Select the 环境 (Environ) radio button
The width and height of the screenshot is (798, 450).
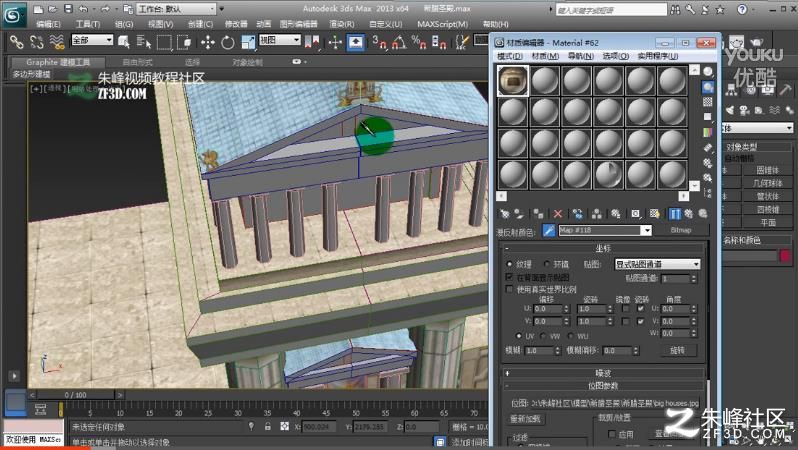click(547, 264)
